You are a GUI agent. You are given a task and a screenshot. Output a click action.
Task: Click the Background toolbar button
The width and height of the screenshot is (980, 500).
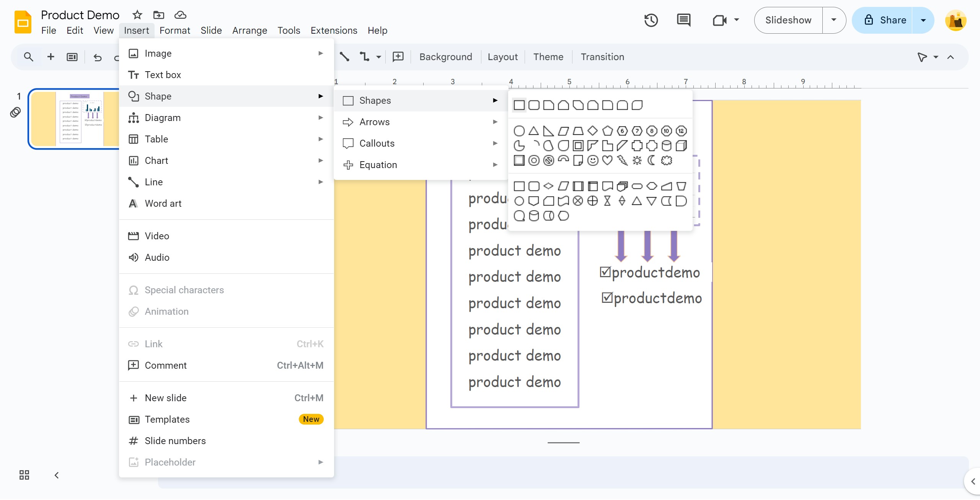(x=445, y=57)
